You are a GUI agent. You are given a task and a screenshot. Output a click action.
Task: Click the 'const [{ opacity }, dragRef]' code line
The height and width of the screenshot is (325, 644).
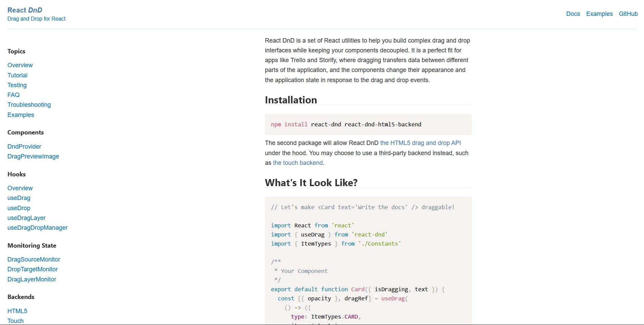(x=343, y=298)
